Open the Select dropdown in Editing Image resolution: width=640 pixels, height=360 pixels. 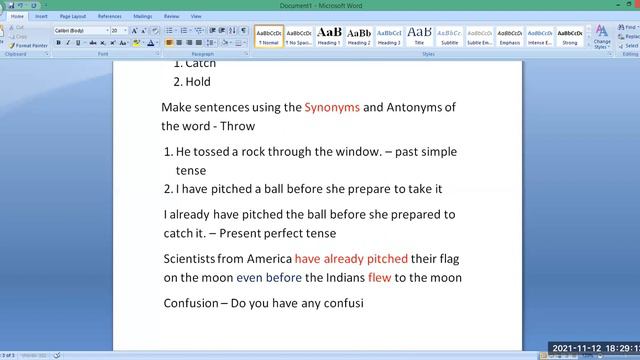click(x=629, y=46)
